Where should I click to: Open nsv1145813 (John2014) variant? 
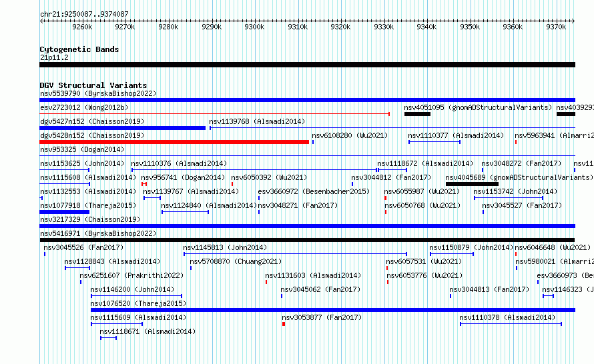pos(225,247)
